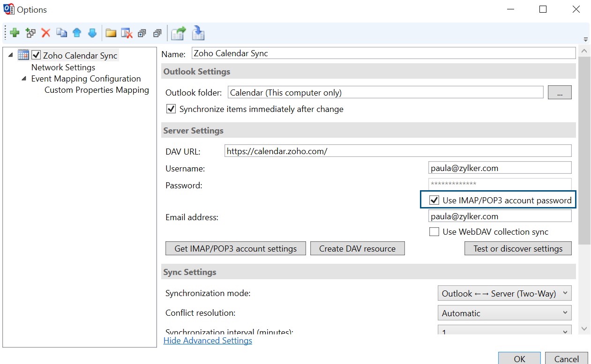Select Custom Properties Mapping tree item
The height and width of the screenshot is (364, 591).
pos(97,90)
